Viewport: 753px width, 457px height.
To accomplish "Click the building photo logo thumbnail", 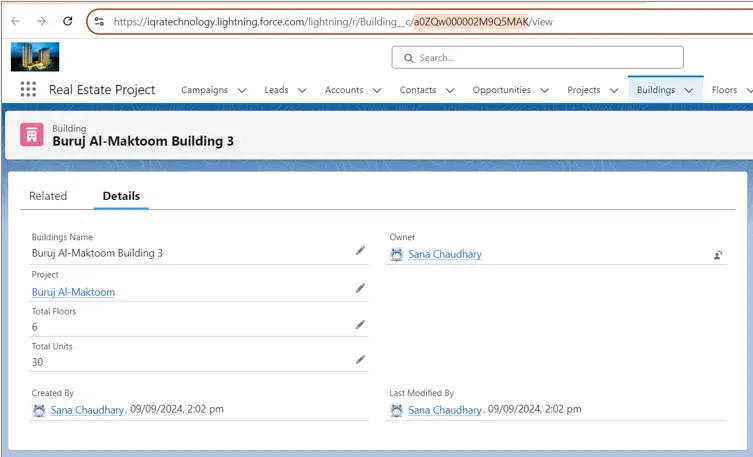I will (x=35, y=57).
